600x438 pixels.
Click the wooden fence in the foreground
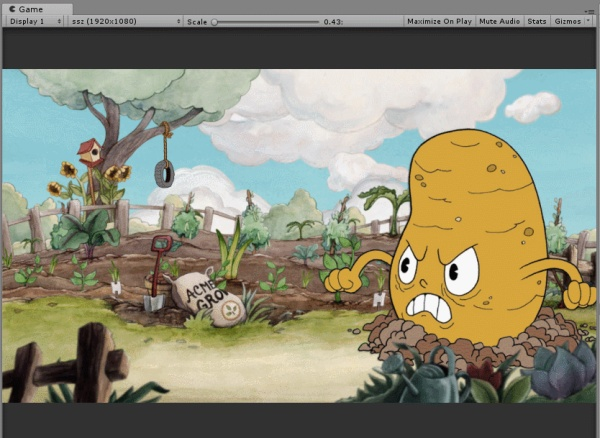[63, 362]
